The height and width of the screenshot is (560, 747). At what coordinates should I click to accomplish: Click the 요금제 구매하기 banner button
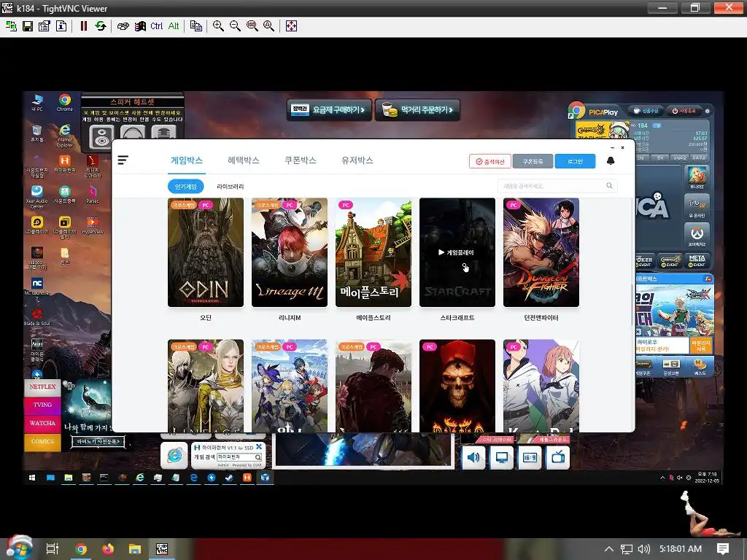coord(329,110)
